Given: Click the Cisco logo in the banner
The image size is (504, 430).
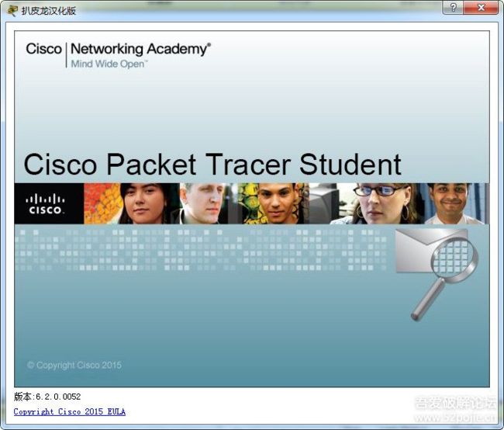Looking at the screenshot, I should click(45, 203).
